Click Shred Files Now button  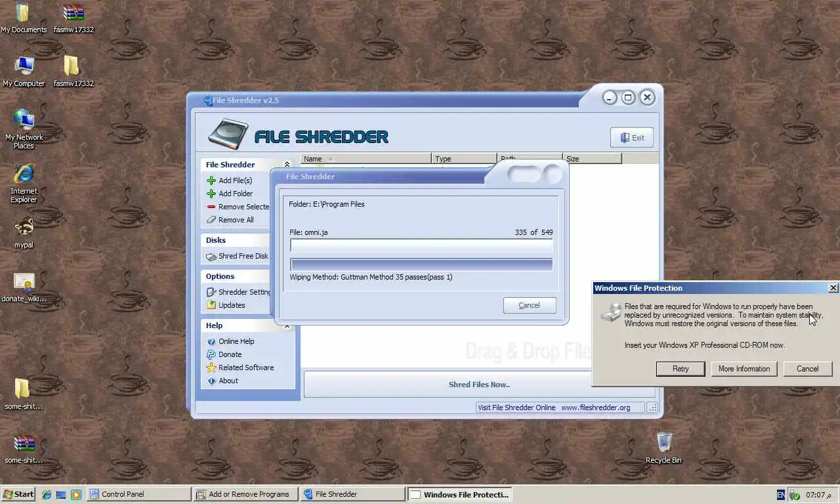(479, 384)
